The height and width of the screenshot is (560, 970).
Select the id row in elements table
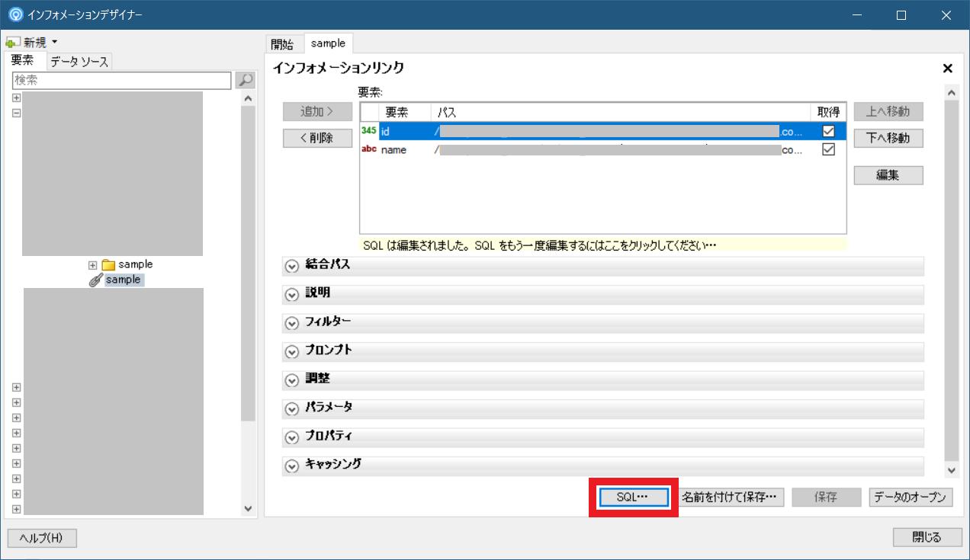point(602,131)
